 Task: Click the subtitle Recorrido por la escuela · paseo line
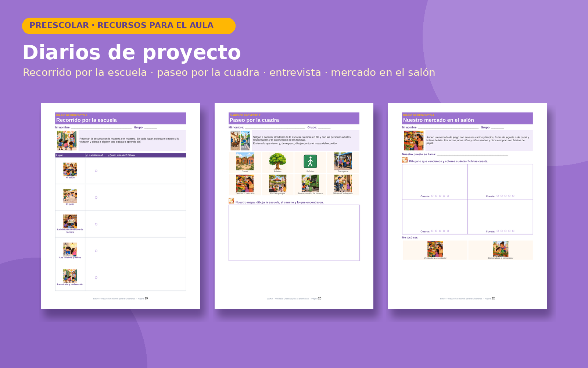click(229, 72)
